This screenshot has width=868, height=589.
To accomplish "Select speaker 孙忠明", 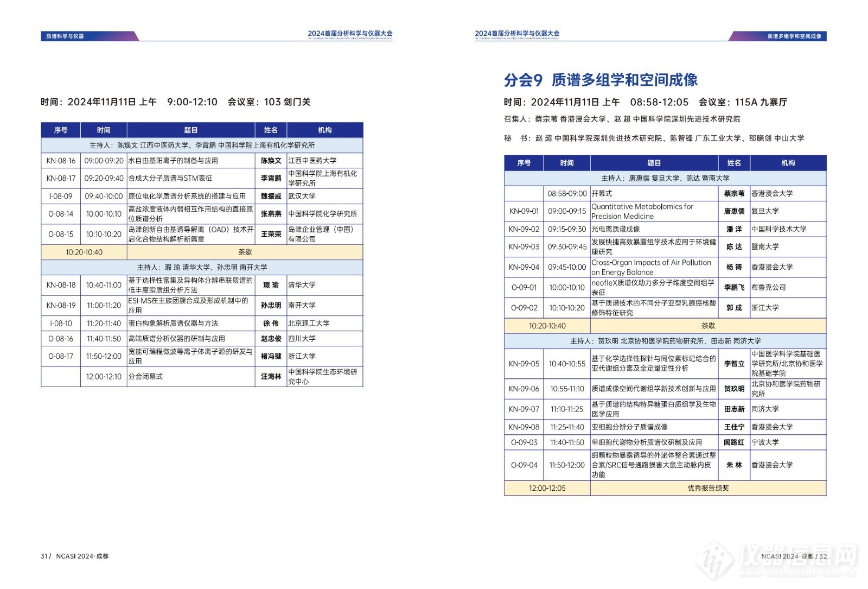I will click(x=271, y=305).
